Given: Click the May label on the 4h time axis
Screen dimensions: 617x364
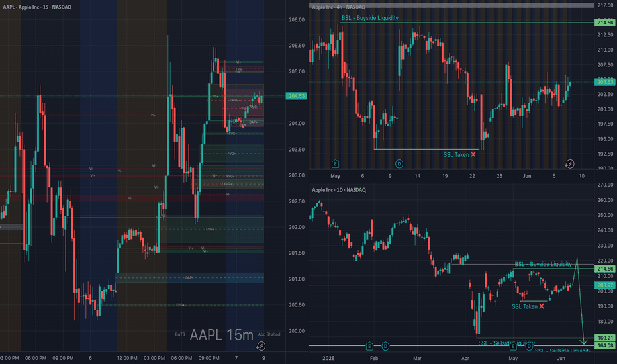Looking at the screenshot, I should click(335, 176).
